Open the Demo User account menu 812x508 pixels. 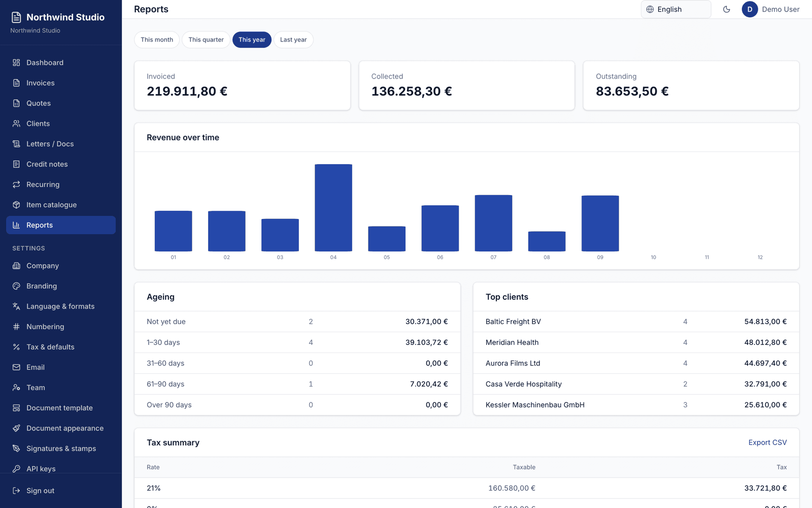[x=771, y=9]
